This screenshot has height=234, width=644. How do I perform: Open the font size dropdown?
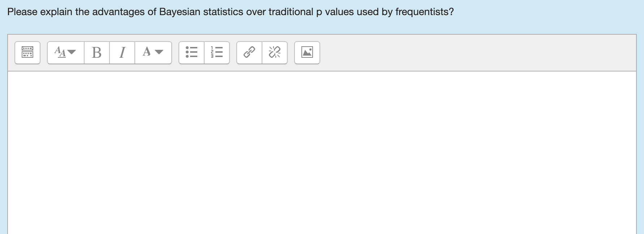pyautogui.click(x=65, y=52)
